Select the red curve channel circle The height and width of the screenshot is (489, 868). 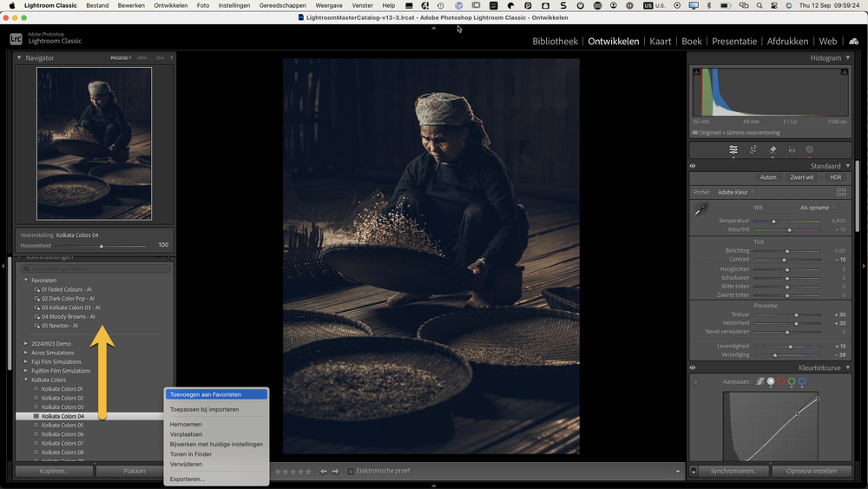(781, 381)
